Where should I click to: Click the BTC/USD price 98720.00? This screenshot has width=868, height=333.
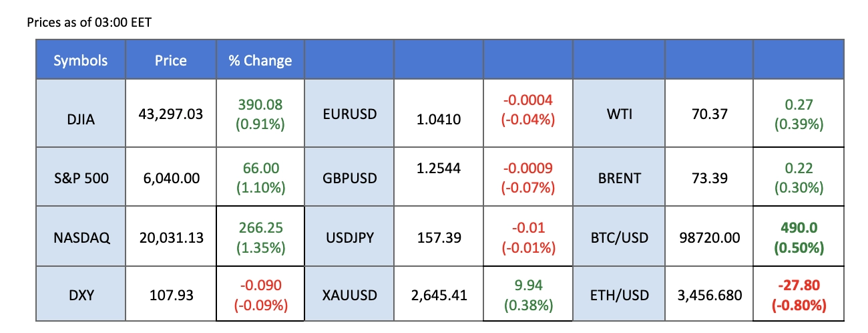[708, 237]
